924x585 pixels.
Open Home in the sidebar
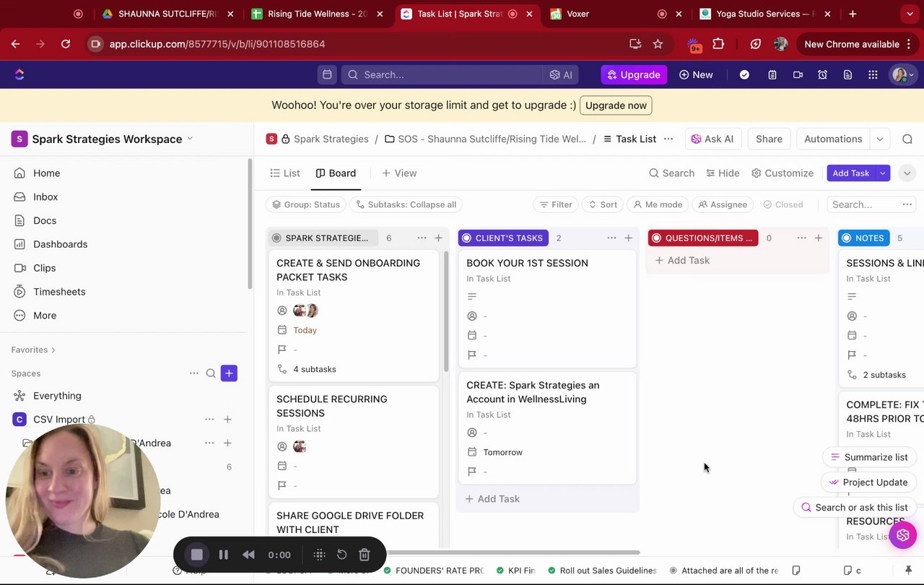pyautogui.click(x=46, y=173)
